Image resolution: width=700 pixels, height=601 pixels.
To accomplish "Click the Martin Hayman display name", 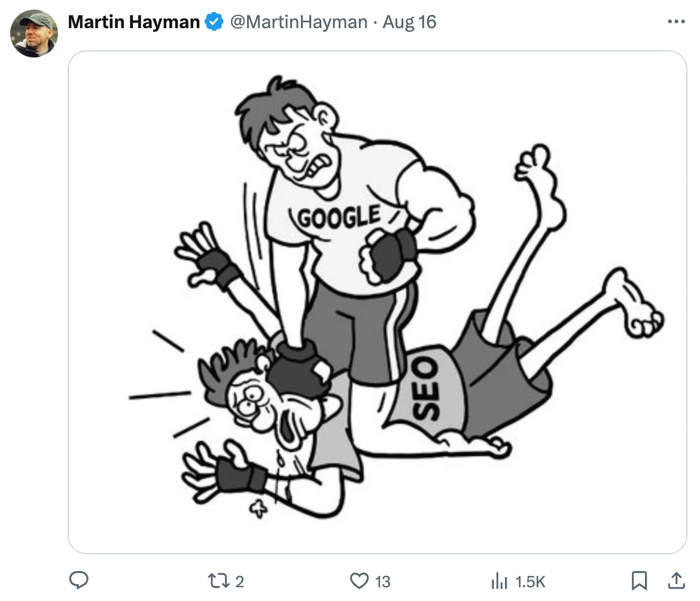I will point(134,22).
